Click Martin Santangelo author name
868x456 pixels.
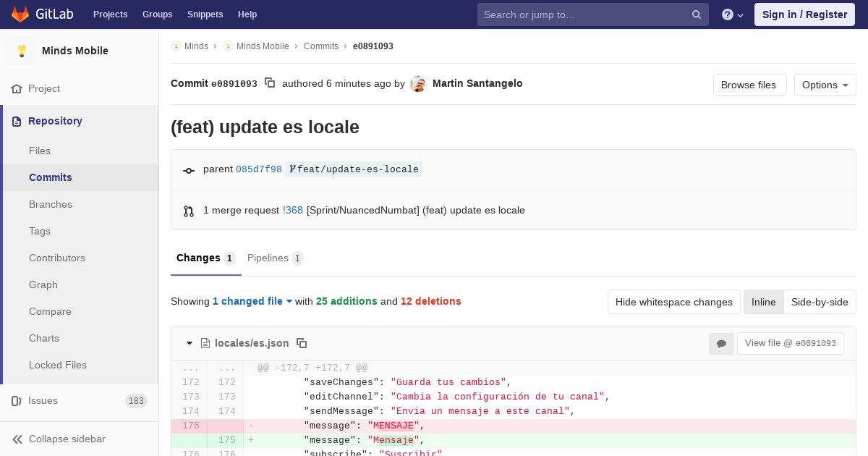477,83
